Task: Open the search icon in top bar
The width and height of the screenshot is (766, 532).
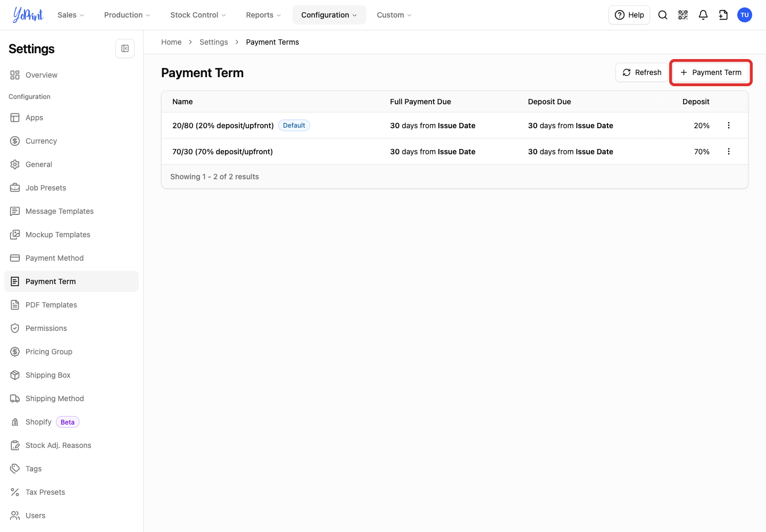Action: coord(663,15)
